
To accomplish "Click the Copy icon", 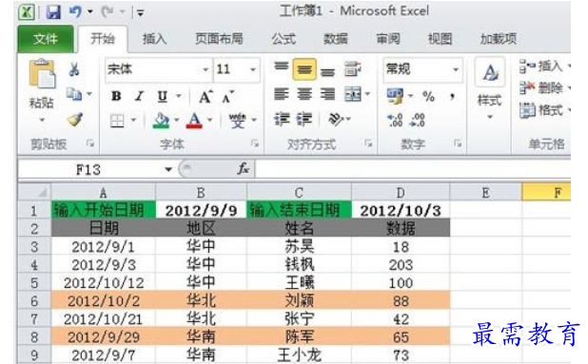I will pyautogui.click(x=74, y=94).
